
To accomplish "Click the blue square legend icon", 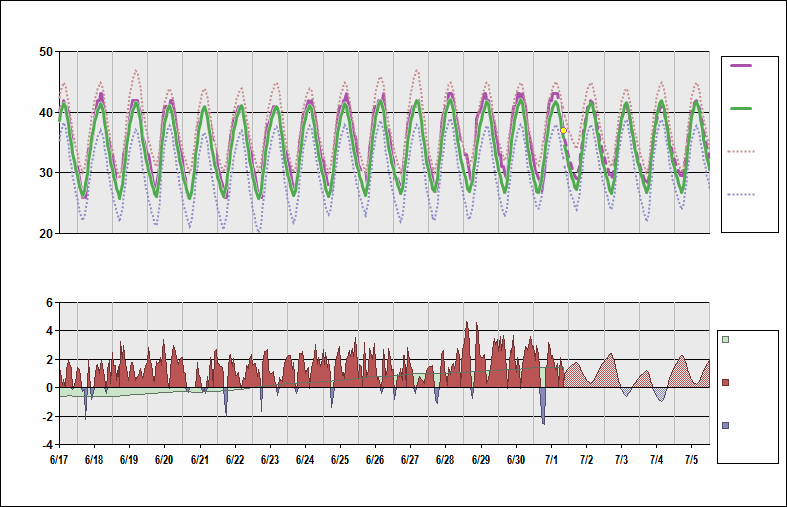I will (726, 426).
